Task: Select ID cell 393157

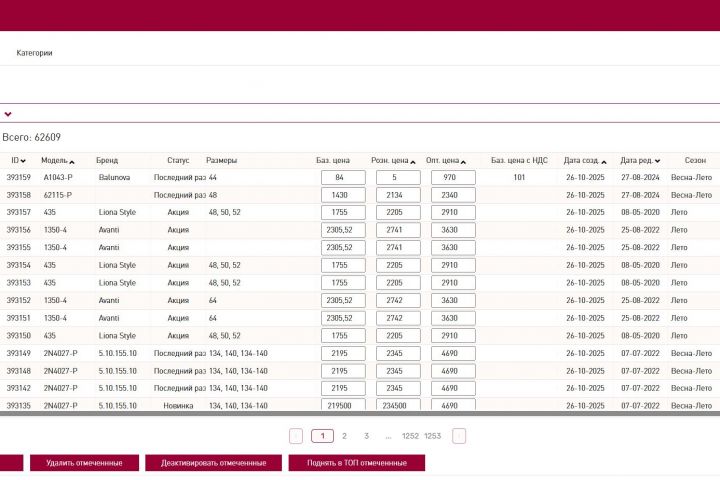Action: 18,212
